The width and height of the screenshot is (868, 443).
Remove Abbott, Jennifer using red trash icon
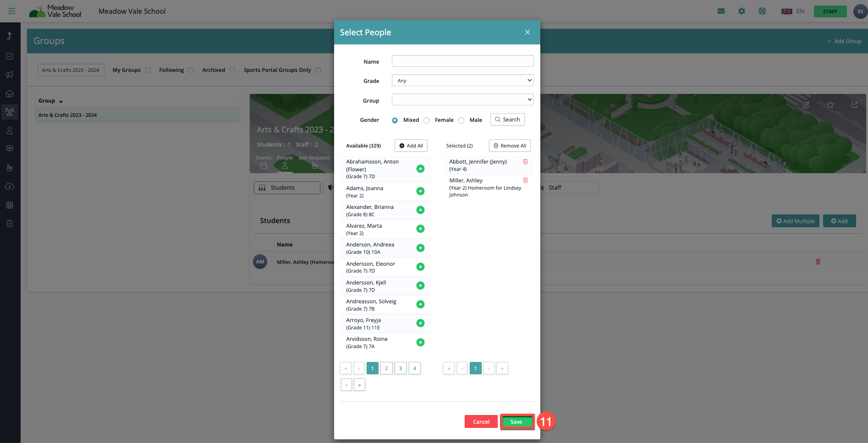525,162
